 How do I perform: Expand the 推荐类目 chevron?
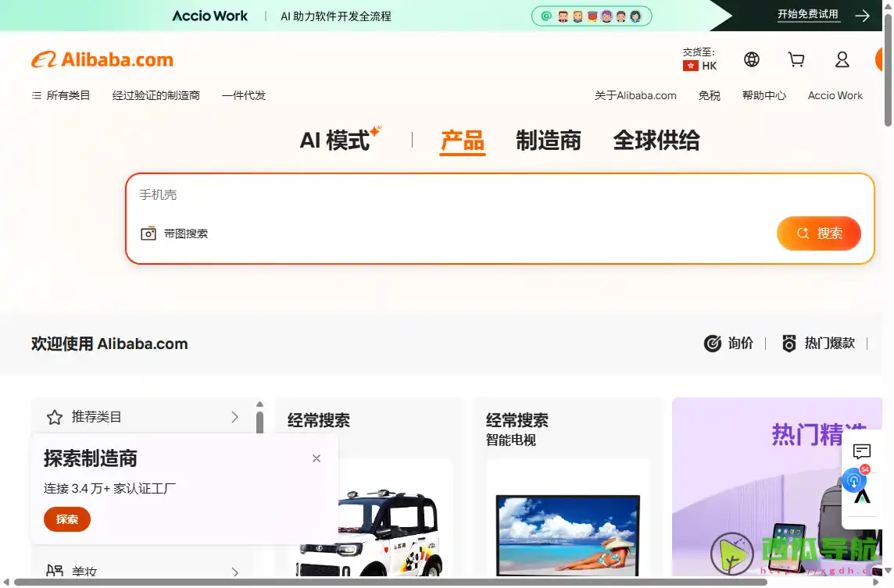point(235,417)
